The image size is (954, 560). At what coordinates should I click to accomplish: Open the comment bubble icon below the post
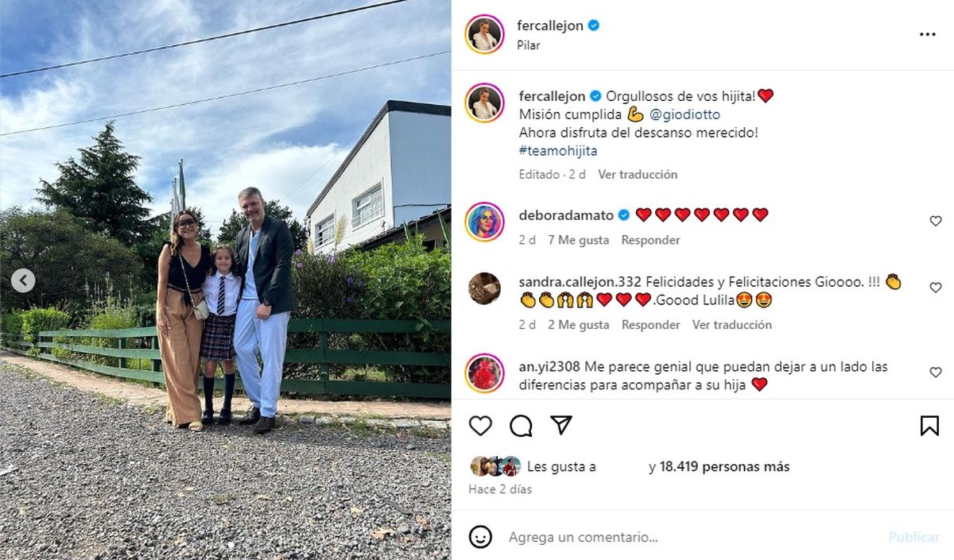tap(521, 426)
